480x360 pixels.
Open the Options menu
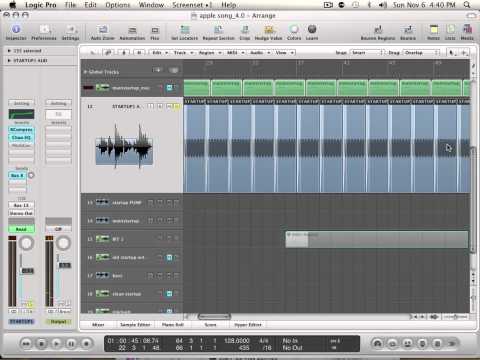pos(118,5)
